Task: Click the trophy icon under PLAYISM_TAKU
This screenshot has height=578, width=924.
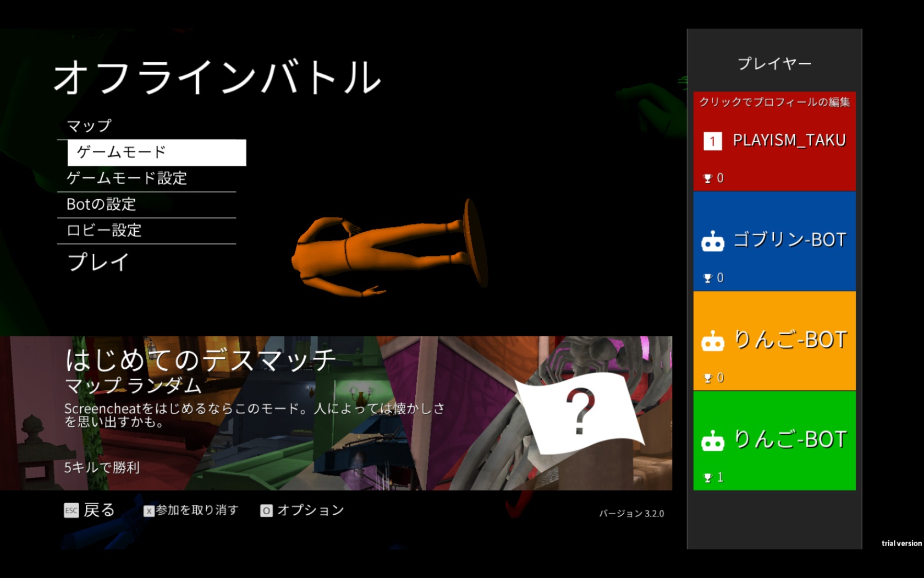Action: [x=708, y=178]
